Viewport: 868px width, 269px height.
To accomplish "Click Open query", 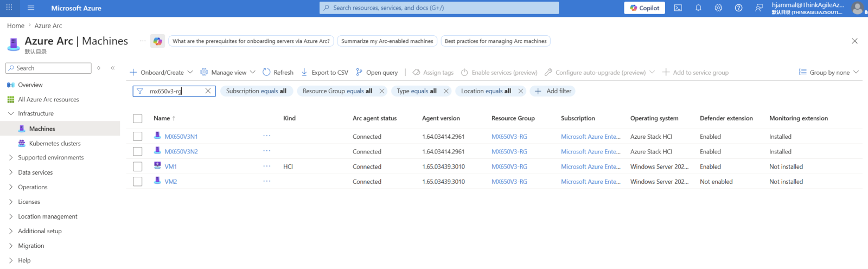I will [x=376, y=72].
